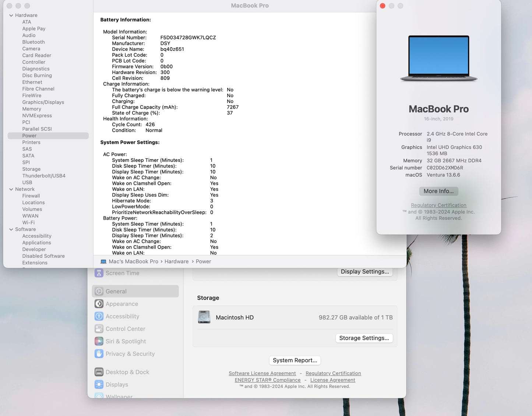This screenshot has height=416, width=532.
Task: Open General settings in the sidebar
Action: coord(116,291)
